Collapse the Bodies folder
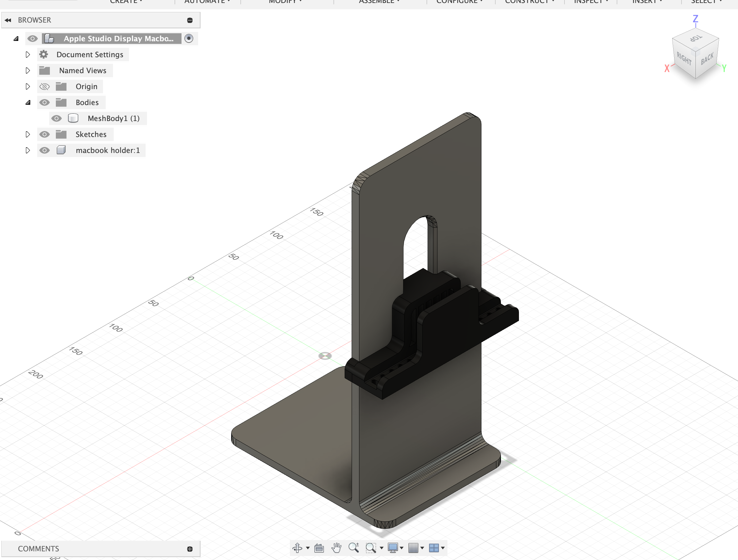Image resolution: width=738 pixels, height=560 pixels. pos(28,102)
